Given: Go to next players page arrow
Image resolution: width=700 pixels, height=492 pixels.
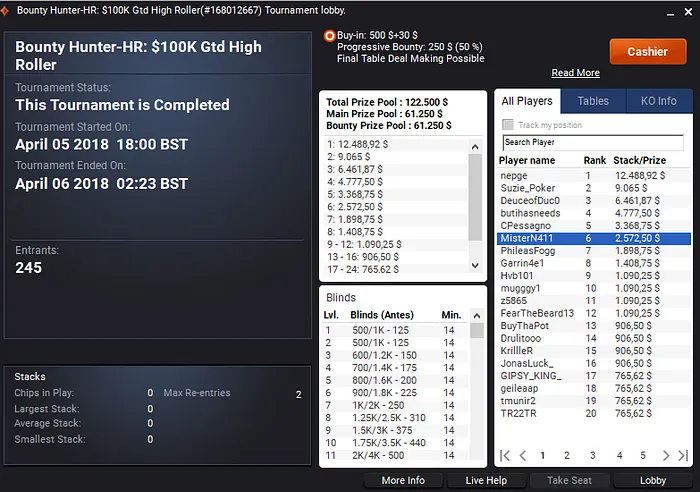Looking at the screenshot, I should pos(666,455).
